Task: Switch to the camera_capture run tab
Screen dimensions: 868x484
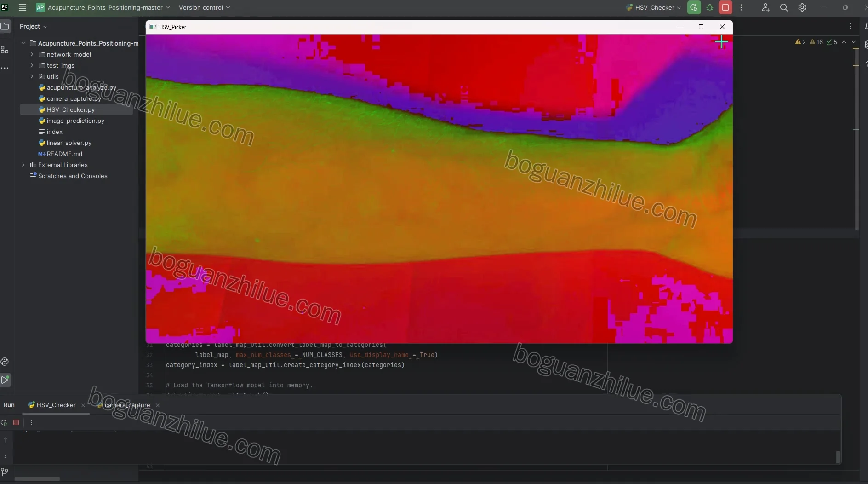Action: pos(123,405)
